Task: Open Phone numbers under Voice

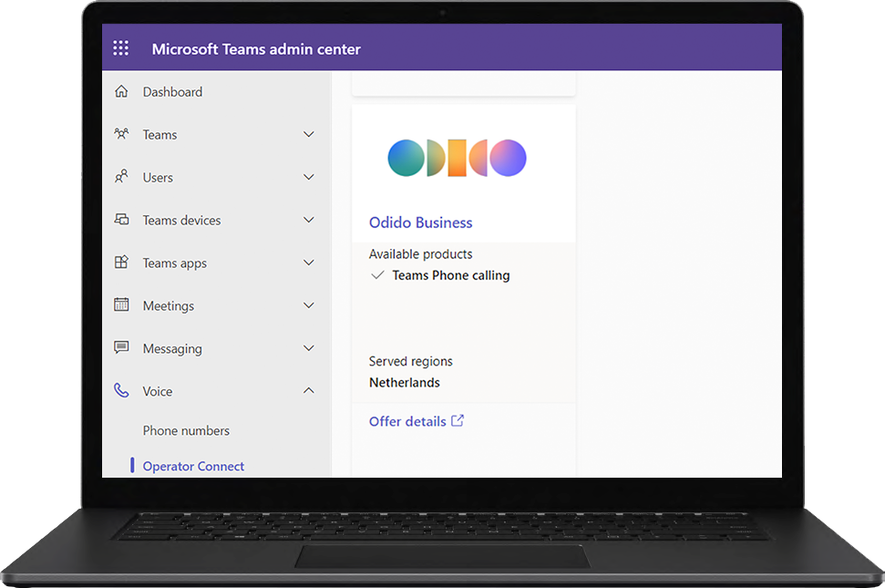Action: (x=186, y=430)
